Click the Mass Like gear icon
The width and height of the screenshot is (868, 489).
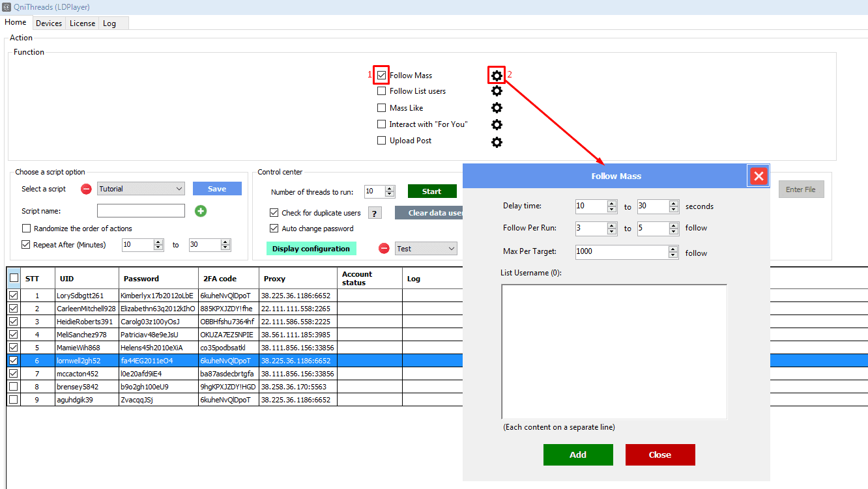pyautogui.click(x=497, y=108)
